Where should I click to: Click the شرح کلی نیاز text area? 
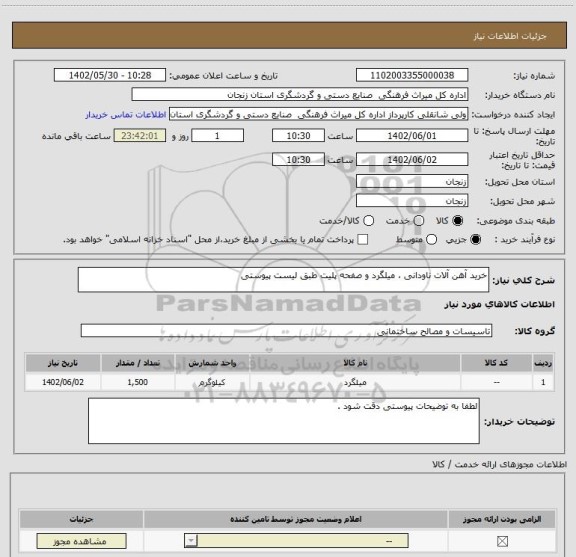(x=283, y=280)
